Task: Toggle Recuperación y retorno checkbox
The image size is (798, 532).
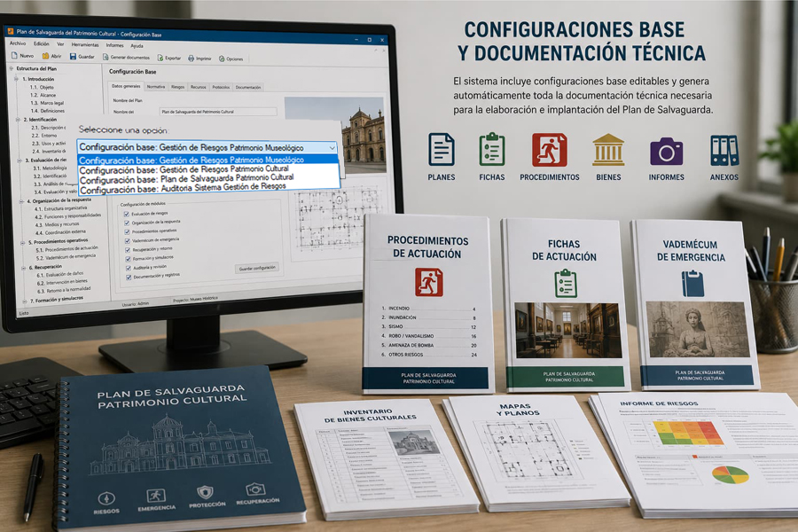Action: pos(128,250)
